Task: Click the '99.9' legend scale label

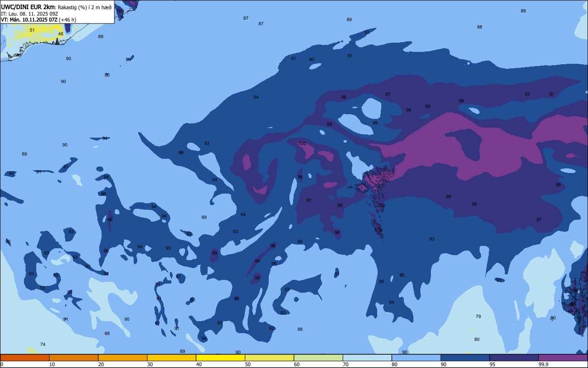Action: 543,364
